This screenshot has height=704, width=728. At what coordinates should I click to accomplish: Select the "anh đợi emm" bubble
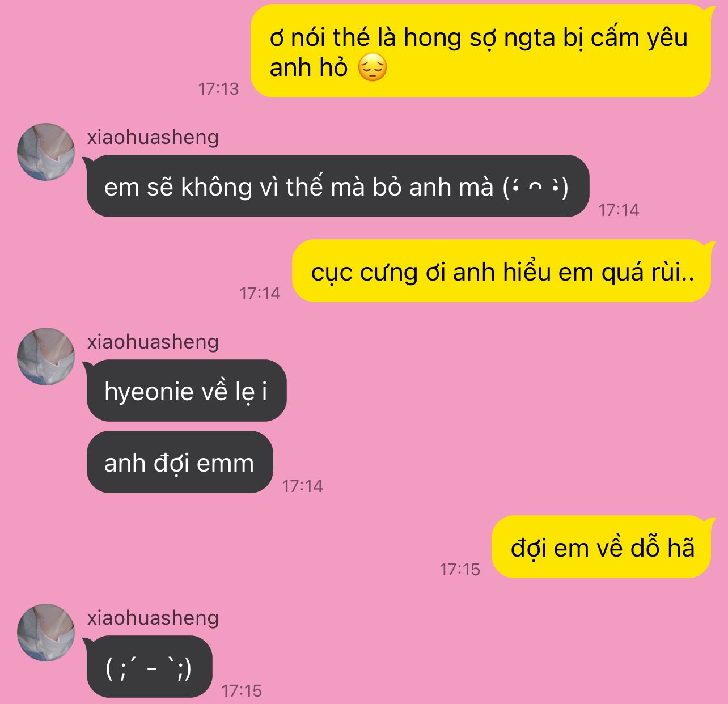coord(180,462)
